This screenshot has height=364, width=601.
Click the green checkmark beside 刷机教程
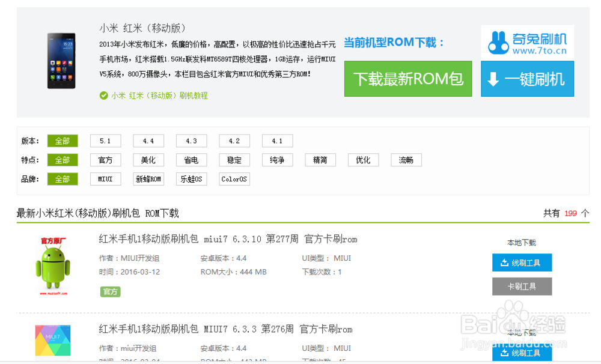[105, 95]
